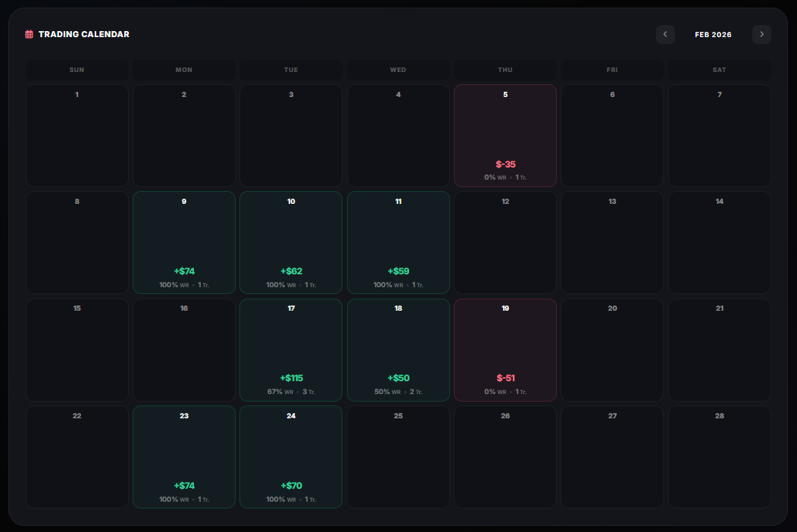This screenshot has width=797, height=532.
Task: Click the TRADING CALENDAR title text
Action: tap(85, 34)
